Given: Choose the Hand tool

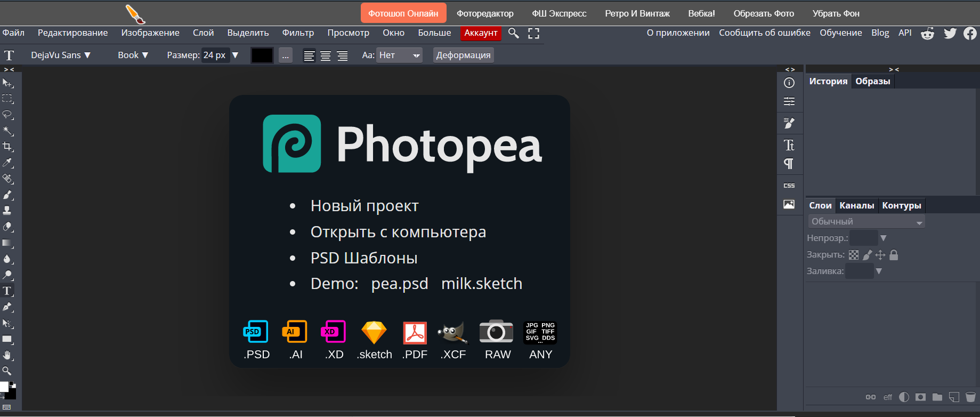Looking at the screenshot, I should tap(7, 355).
